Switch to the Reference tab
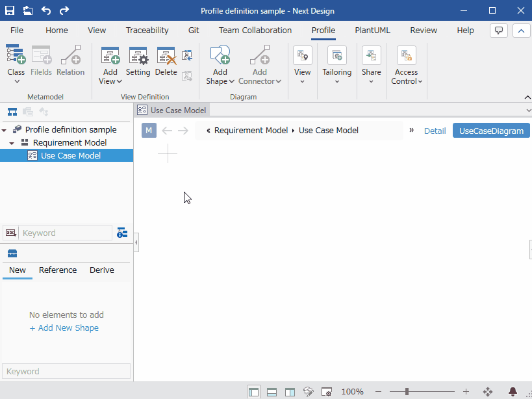This screenshot has height=399, width=532. tap(58, 270)
